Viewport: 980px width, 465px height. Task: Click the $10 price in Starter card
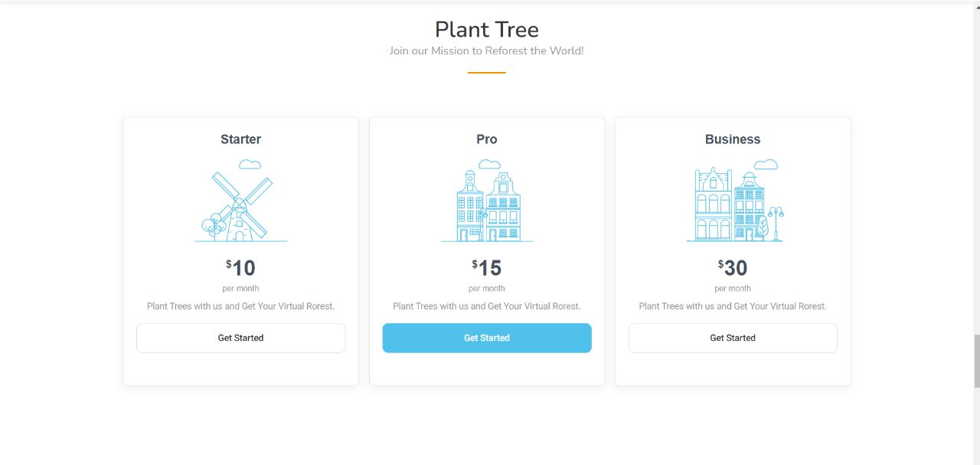(x=241, y=268)
